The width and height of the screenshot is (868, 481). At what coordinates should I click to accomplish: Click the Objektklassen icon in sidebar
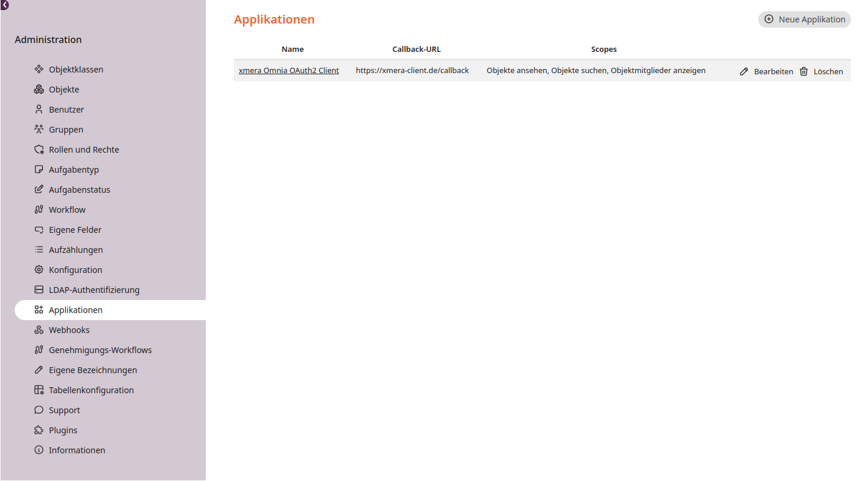click(x=39, y=69)
